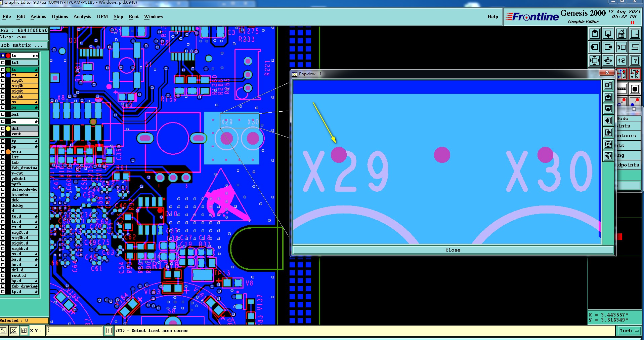Click the 1:2 scale icon
This screenshot has height=340, width=644.
click(621, 61)
